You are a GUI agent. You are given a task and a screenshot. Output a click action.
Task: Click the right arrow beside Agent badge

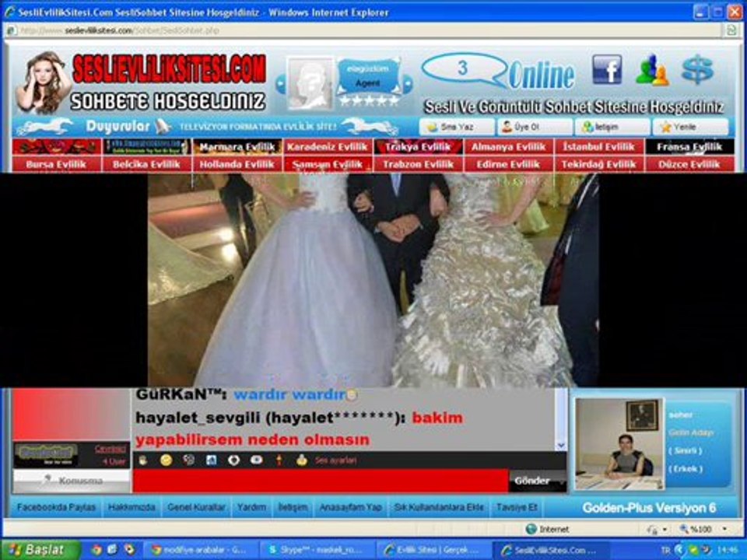pos(407,84)
